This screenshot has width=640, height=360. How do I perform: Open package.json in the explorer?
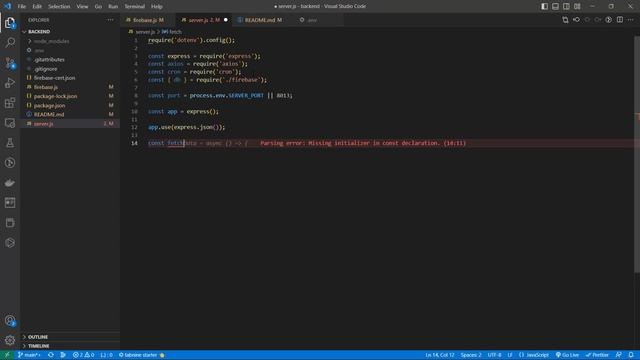[x=70, y=105]
